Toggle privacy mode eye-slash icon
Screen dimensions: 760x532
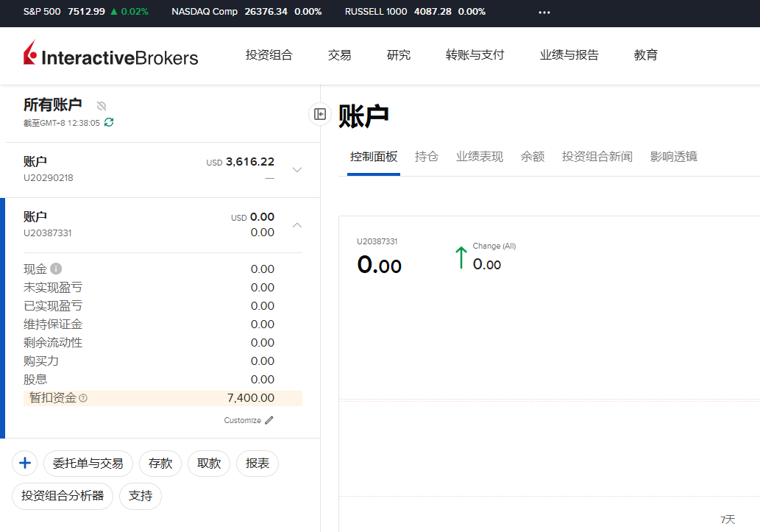pos(102,106)
